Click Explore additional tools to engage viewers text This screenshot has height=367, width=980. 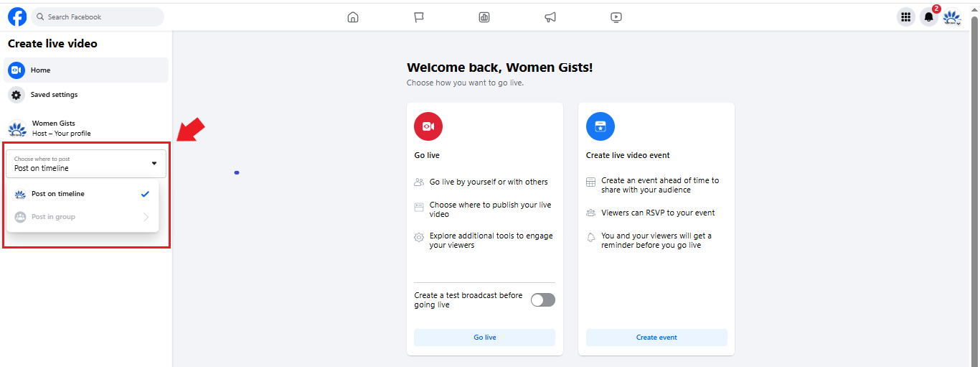coord(491,241)
